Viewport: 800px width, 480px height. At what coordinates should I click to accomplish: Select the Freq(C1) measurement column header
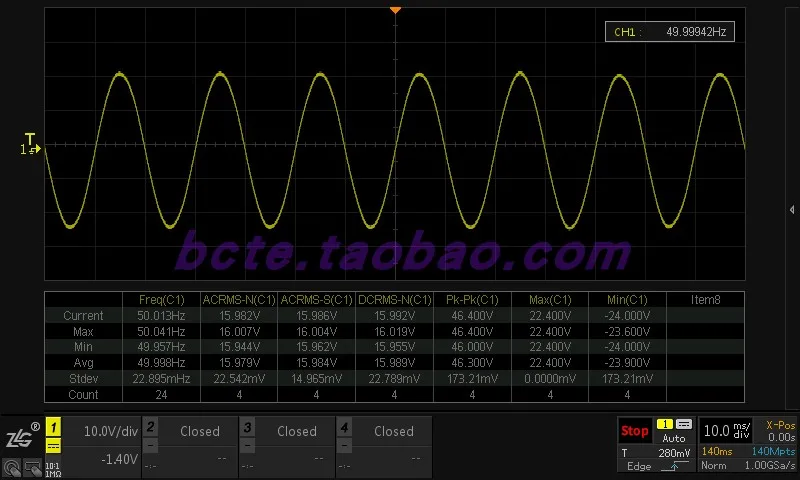pos(161,300)
